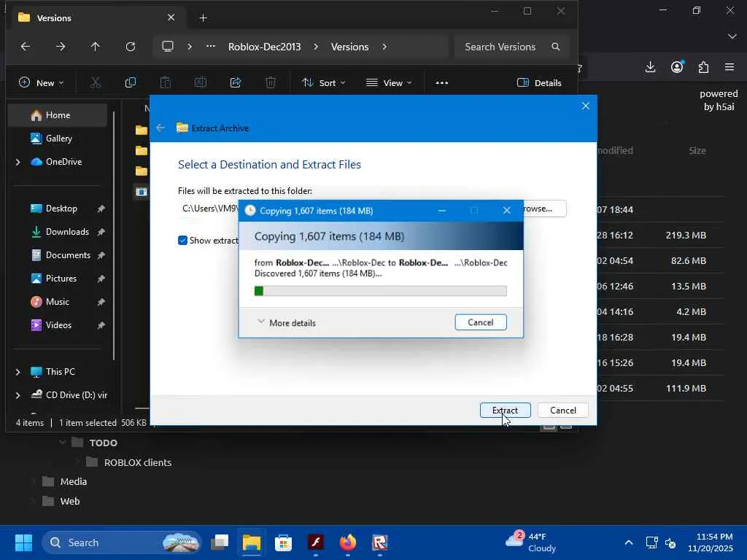Click the Paste clipboard icon
747x560 pixels.
tap(166, 83)
